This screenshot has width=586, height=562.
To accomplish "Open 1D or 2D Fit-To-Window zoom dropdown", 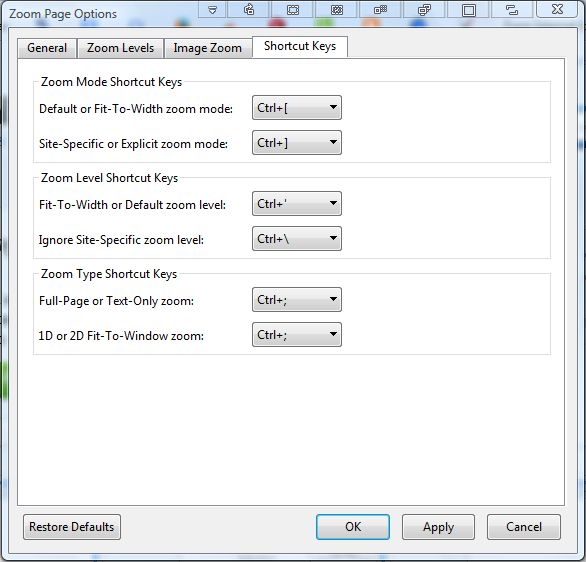I will [297, 335].
